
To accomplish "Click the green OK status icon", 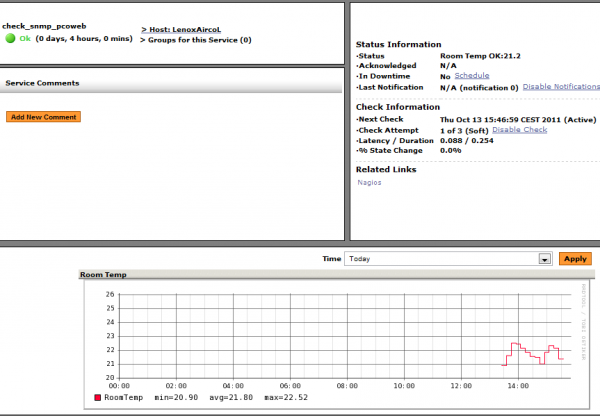I will click(x=11, y=39).
